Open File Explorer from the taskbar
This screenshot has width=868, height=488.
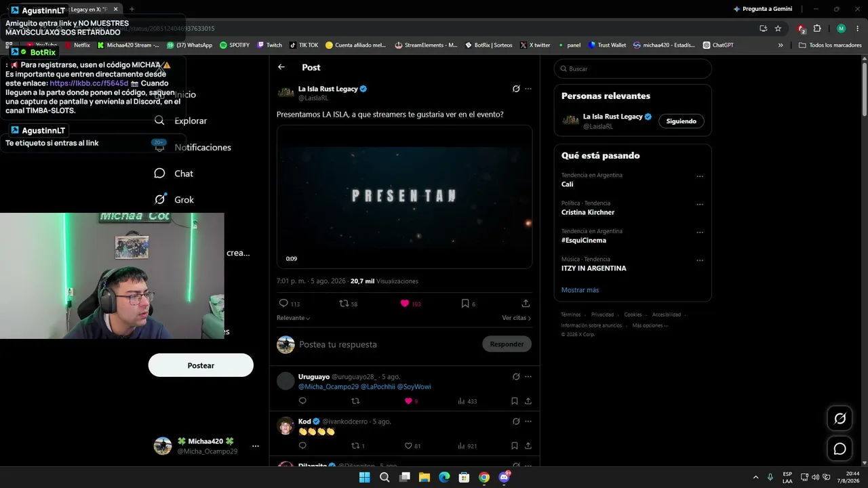[424, 477]
